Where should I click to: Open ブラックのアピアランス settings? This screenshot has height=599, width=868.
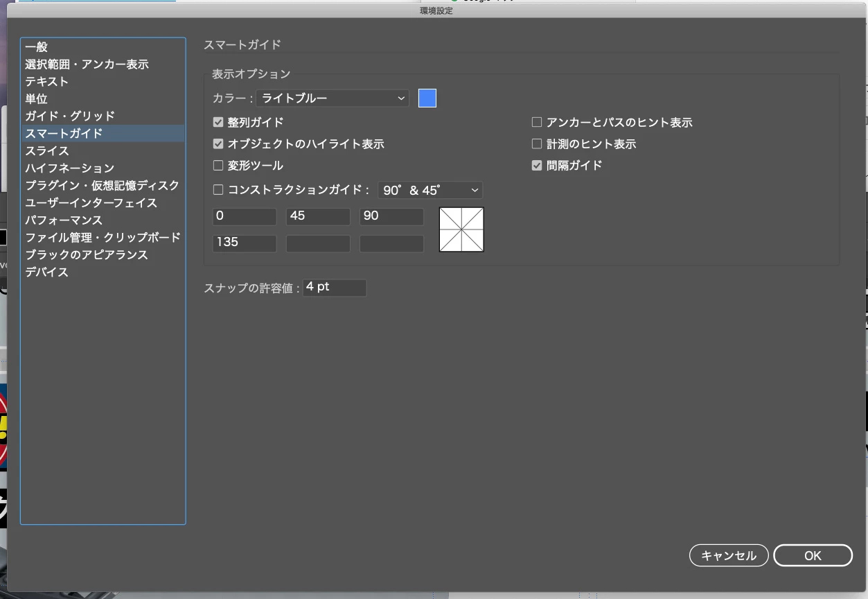[103, 255]
